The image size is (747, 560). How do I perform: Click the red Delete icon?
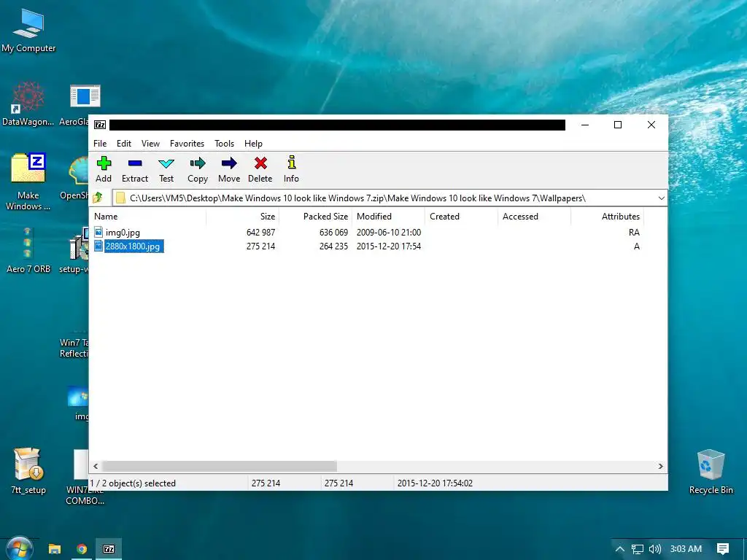260,163
